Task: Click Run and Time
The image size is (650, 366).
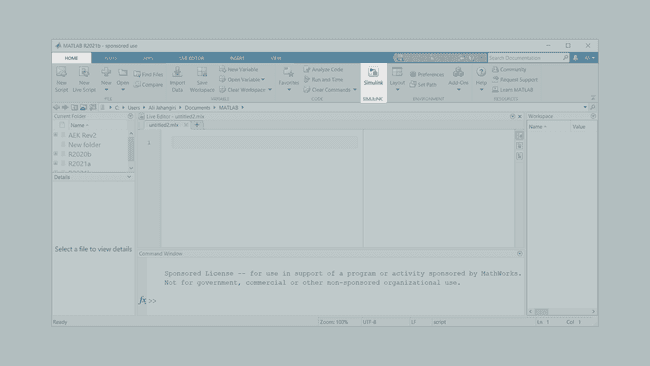Action: (x=323, y=79)
